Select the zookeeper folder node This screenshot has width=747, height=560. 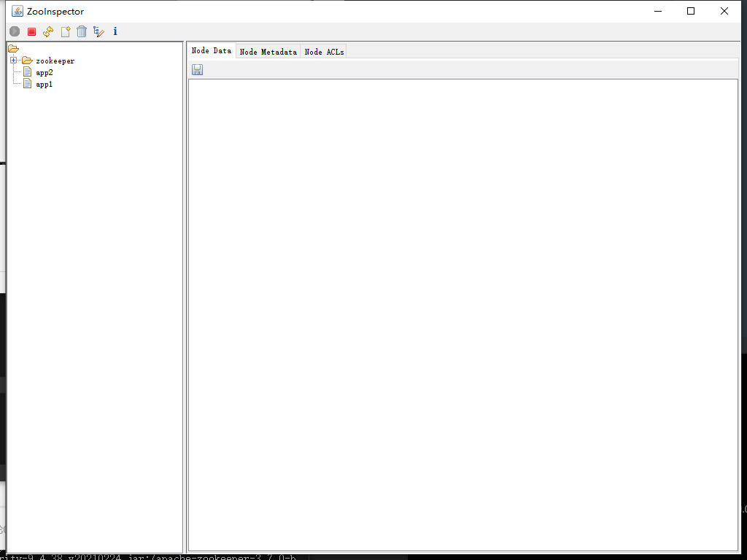[x=55, y=61]
